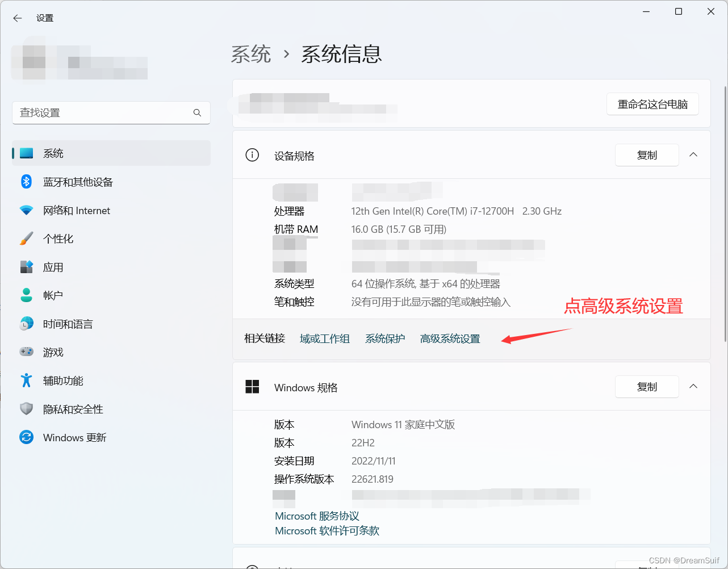
Task: Click the Accounts person icon
Action: pos(27,295)
